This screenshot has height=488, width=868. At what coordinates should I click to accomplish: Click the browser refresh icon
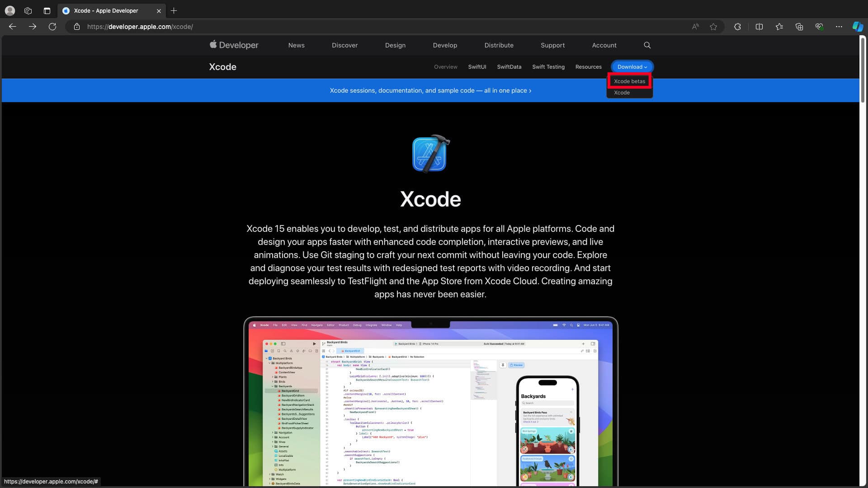pos(52,26)
